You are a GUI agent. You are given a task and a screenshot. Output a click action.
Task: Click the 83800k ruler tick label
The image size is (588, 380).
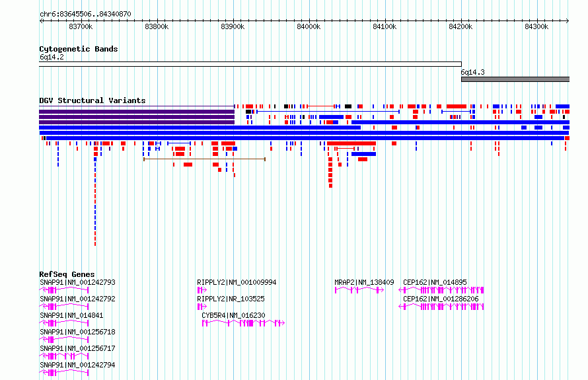tap(157, 26)
